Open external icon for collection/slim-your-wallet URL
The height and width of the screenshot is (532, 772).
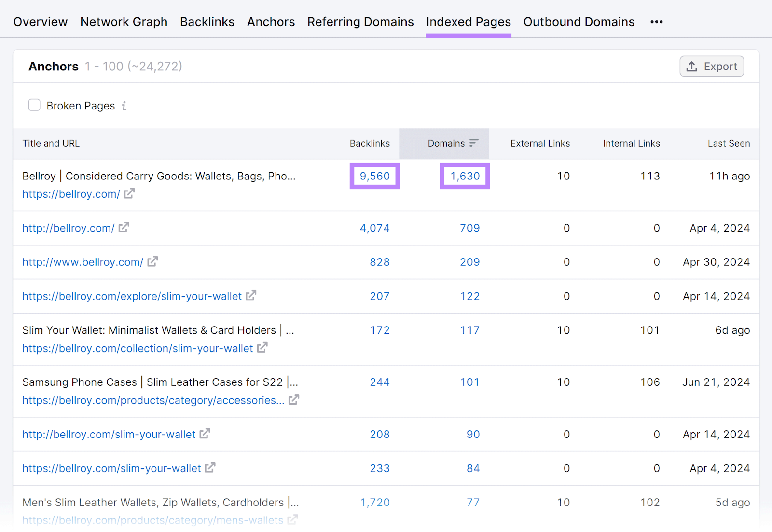262,347
